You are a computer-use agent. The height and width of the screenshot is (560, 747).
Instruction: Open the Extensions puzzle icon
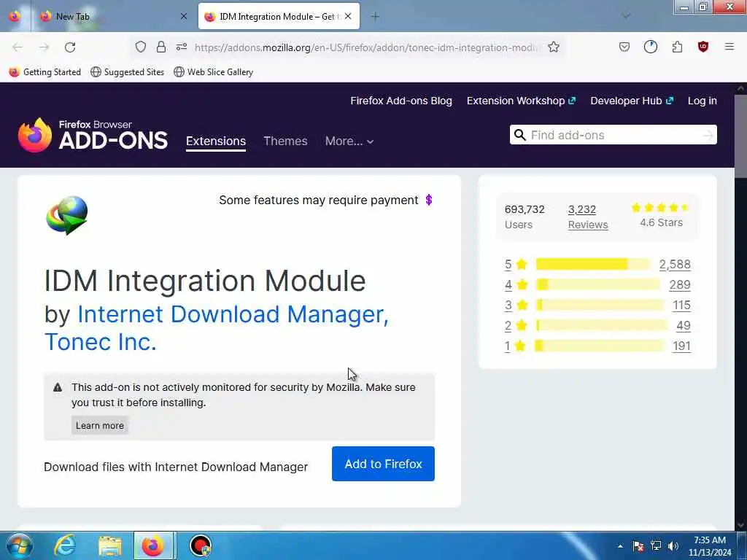(677, 47)
